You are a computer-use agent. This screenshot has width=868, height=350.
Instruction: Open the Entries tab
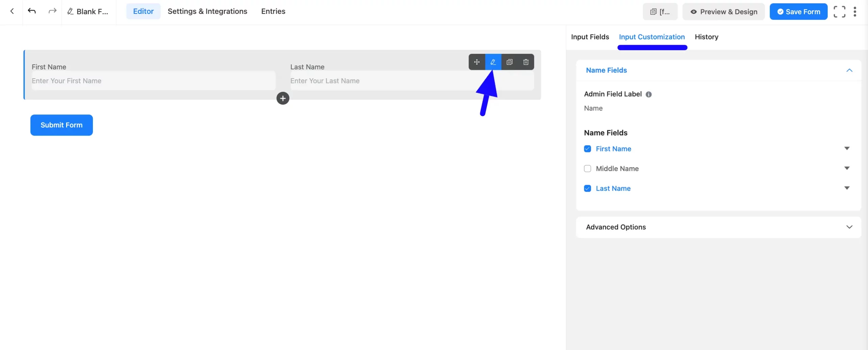click(273, 11)
